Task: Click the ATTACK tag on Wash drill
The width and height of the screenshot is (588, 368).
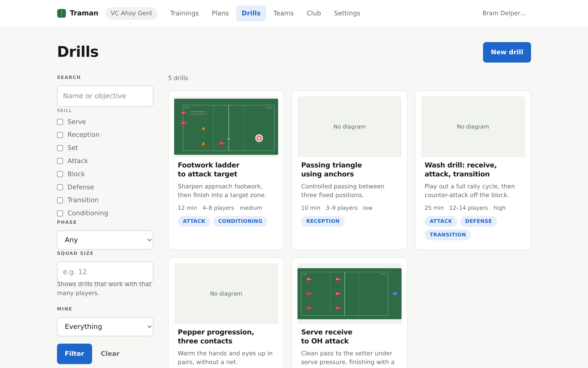Action: [x=441, y=221]
